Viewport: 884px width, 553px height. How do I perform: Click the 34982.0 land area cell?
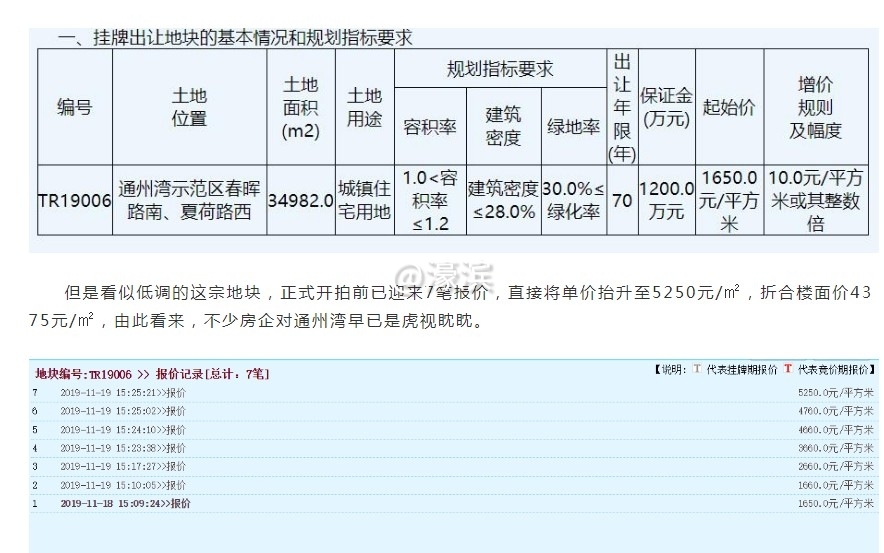pyautogui.click(x=300, y=200)
